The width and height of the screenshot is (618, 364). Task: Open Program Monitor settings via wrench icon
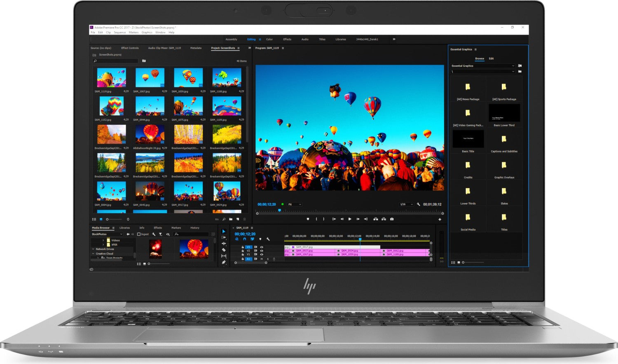pos(418,205)
